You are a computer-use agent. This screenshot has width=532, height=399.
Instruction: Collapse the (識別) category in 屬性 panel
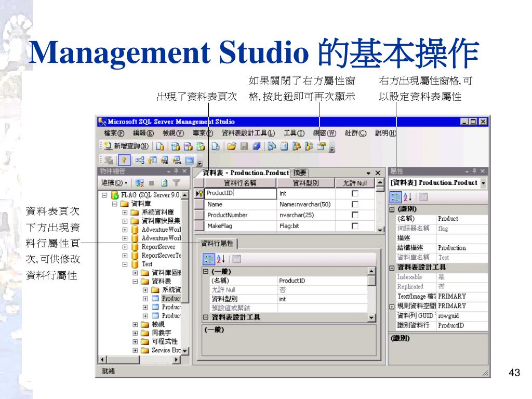392,209
